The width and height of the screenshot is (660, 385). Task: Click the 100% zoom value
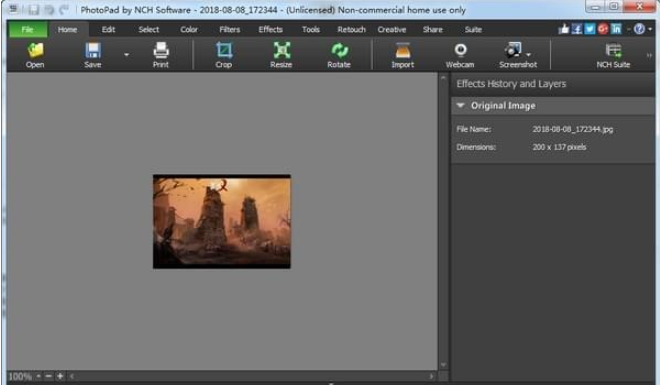(20, 376)
